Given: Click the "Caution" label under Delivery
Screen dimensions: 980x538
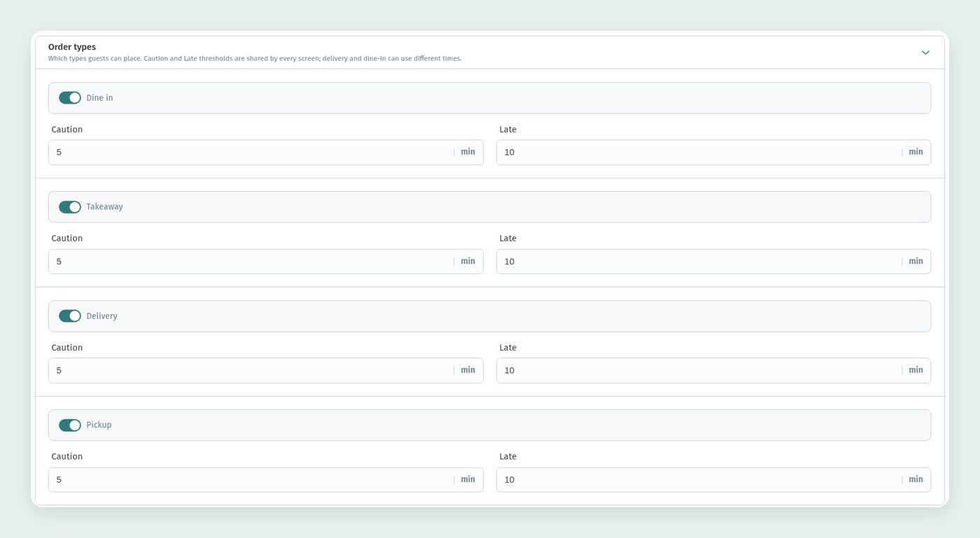Looking at the screenshot, I should pyautogui.click(x=67, y=348).
